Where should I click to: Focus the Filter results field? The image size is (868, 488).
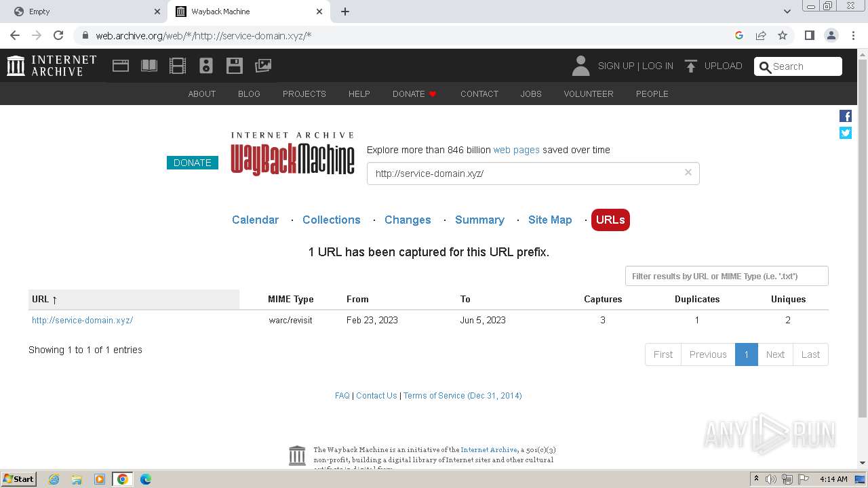(x=726, y=276)
